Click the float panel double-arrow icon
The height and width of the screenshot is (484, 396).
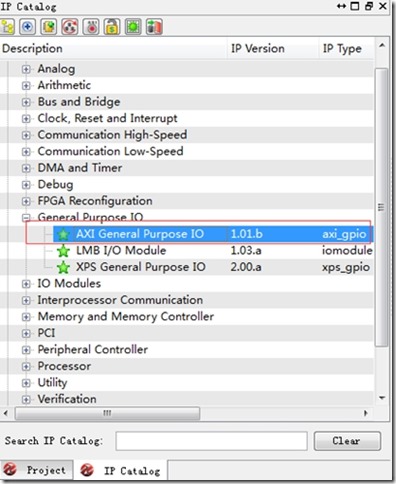click(x=341, y=6)
